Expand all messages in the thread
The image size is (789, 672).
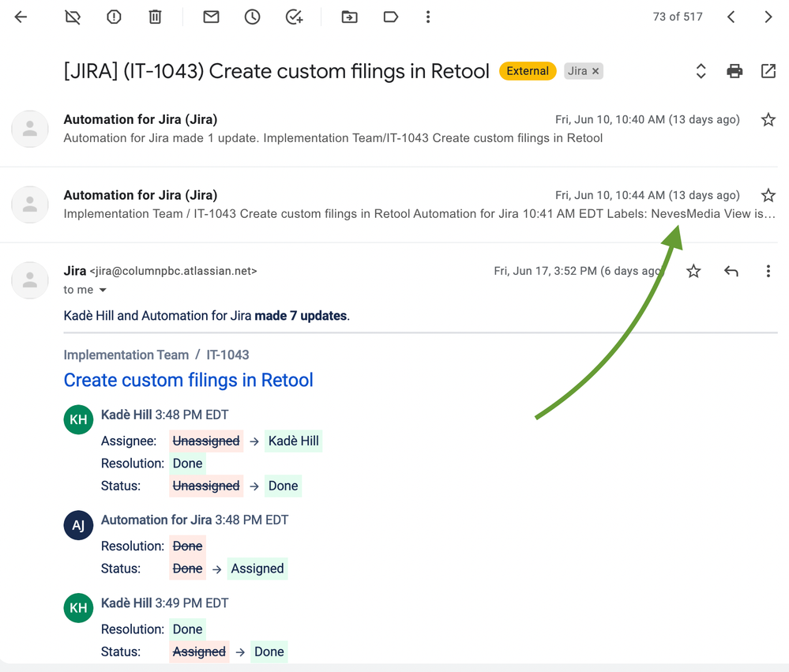pos(701,71)
